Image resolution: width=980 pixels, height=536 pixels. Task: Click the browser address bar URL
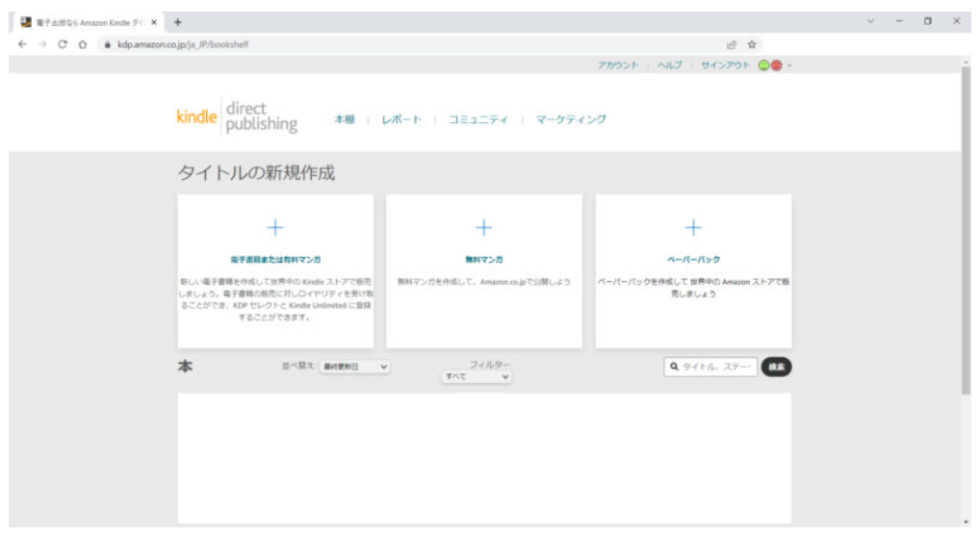183,44
